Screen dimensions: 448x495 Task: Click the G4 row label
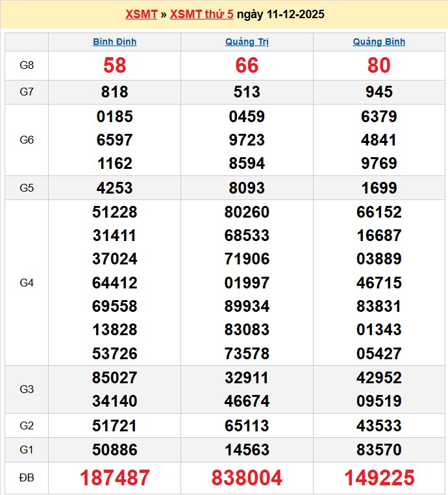[27, 283]
